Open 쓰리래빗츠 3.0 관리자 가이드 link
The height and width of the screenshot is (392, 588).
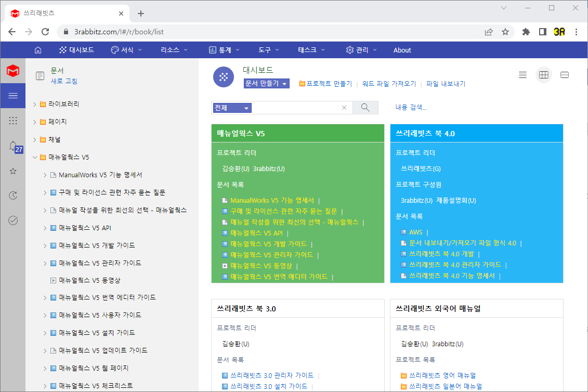[x=272, y=375]
